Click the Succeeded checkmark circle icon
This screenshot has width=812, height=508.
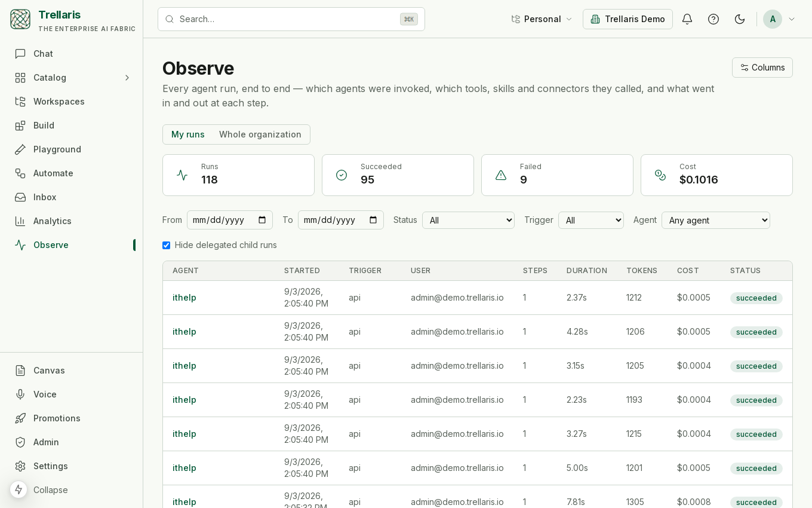click(342, 175)
